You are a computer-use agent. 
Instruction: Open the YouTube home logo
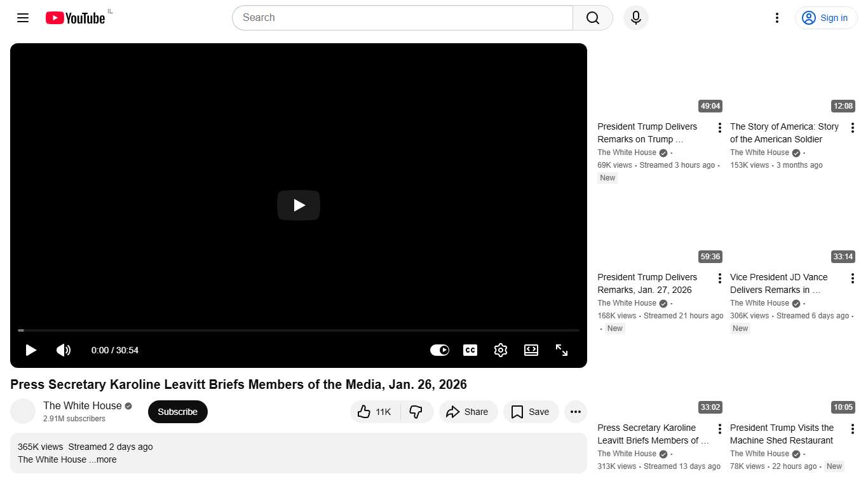tap(75, 18)
